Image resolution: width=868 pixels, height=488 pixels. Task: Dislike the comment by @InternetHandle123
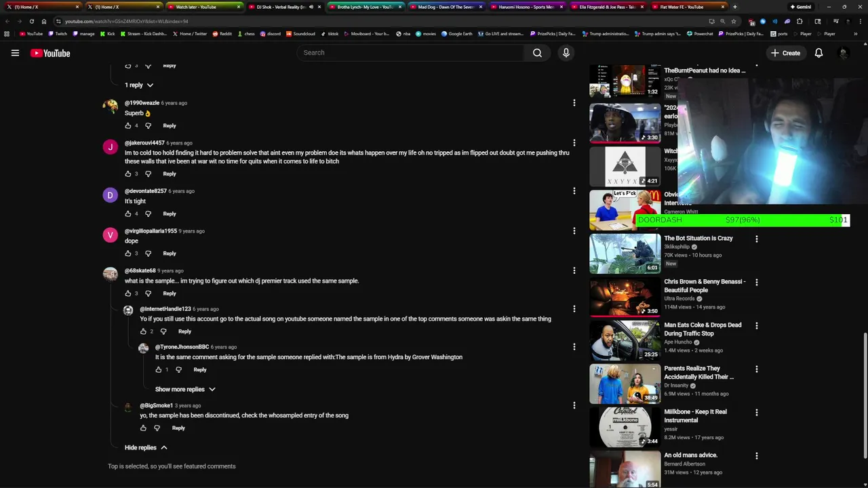(x=163, y=331)
